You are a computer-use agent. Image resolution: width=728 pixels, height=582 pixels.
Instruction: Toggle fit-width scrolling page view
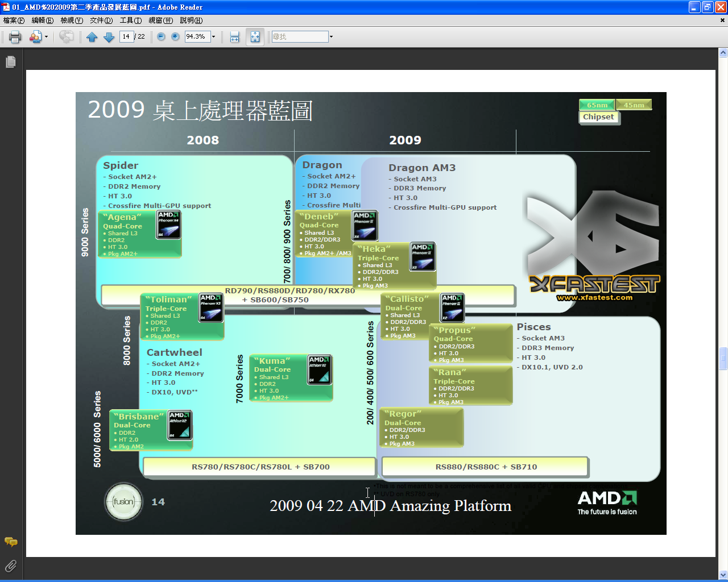tap(234, 37)
